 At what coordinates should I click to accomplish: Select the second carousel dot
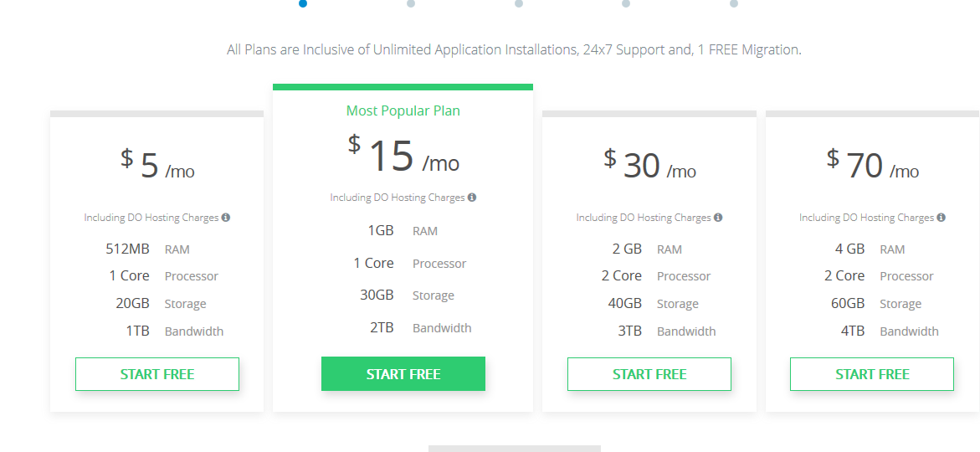point(411,3)
